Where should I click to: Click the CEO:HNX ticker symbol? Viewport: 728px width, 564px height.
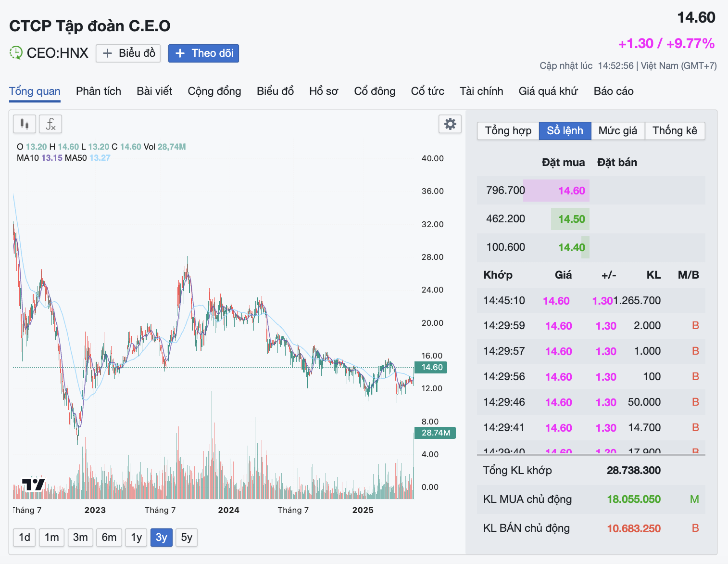tap(58, 53)
